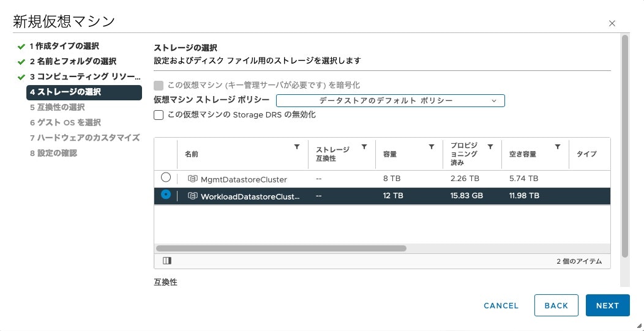Click the CANCEL button
Image resolution: width=644 pixels, height=331 pixels.
click(501, 305)
